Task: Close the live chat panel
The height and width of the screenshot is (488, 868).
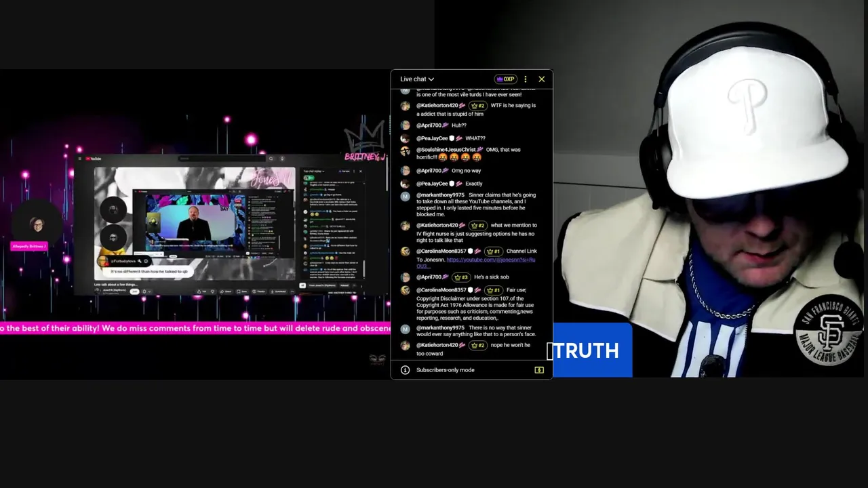Action: 541,79
